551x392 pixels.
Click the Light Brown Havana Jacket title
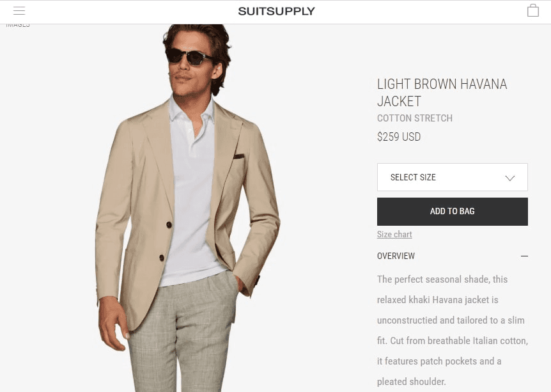(442, 93)
